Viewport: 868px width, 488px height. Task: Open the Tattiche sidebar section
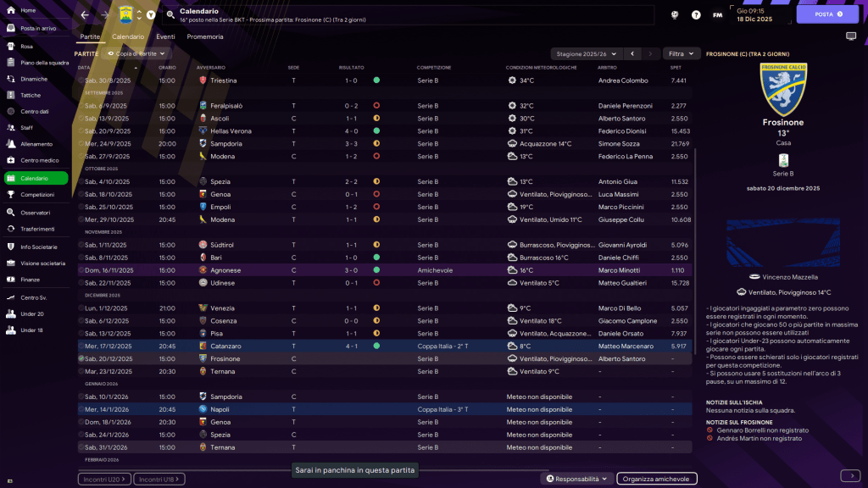pyautogui.click(x=31, y=95)
